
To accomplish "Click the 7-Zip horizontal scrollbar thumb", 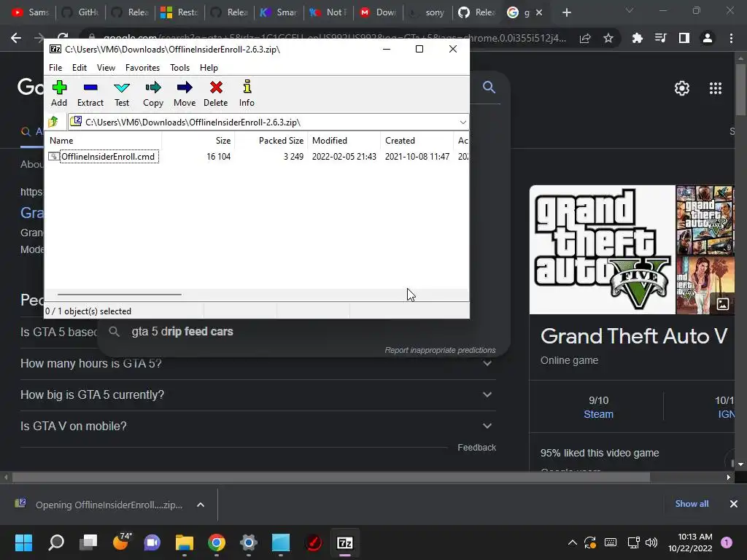I will point(119,295).
